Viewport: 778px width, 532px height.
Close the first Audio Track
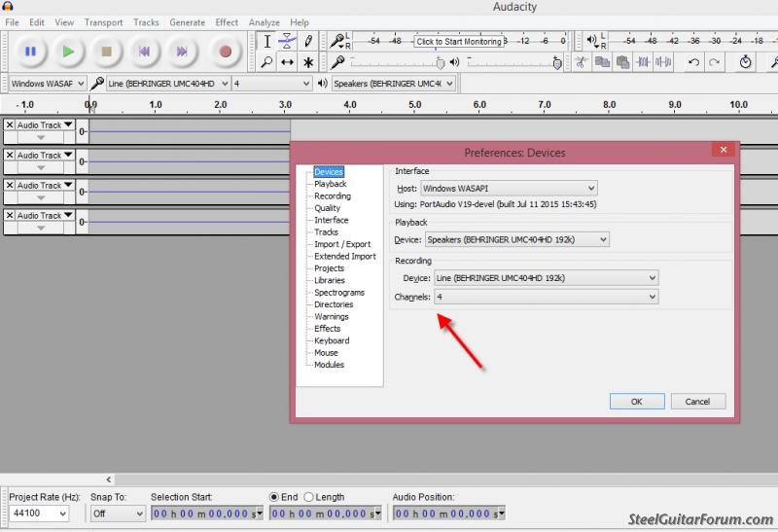click(10, 125)
